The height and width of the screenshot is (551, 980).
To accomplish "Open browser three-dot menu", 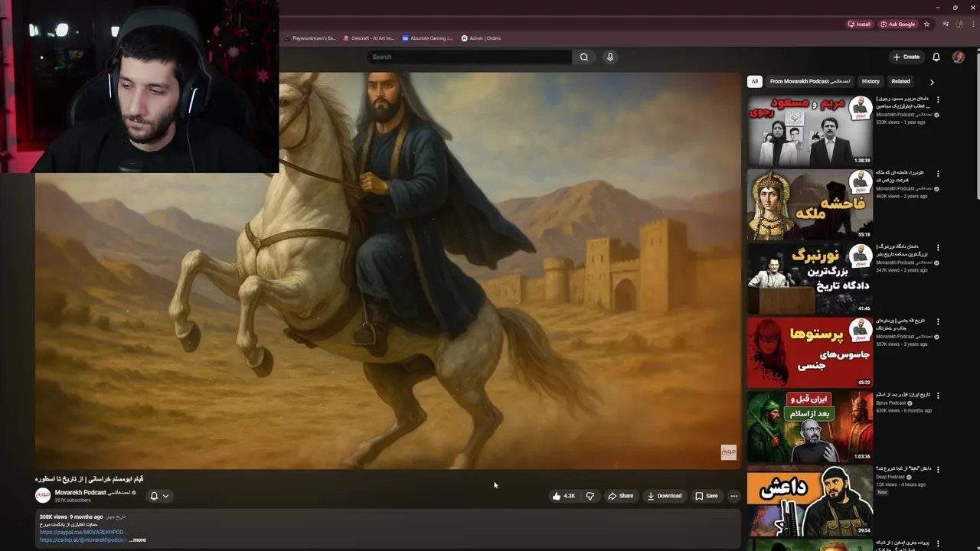I will coord(973,24).
